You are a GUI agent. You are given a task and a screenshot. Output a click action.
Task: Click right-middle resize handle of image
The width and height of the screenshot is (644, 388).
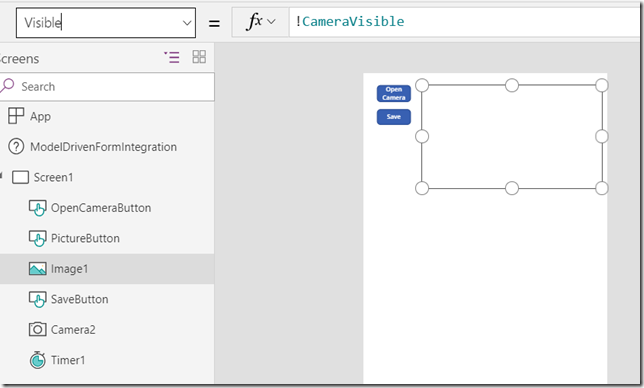coord(602,136)
